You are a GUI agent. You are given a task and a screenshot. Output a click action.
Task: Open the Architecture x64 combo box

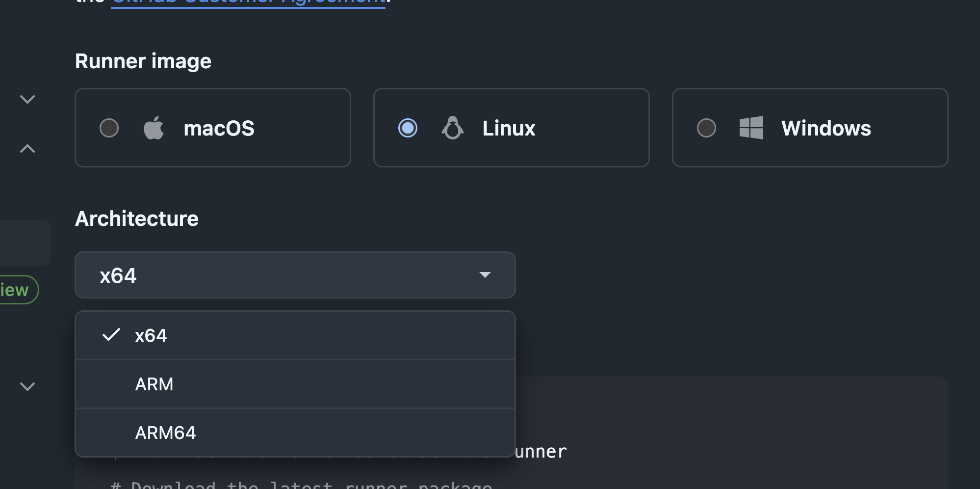click(294, 275)
